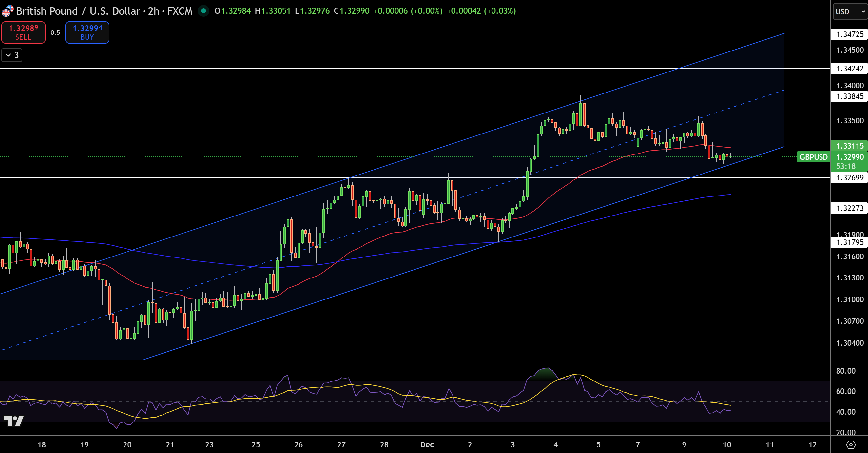Select the British Pound / U.S. Dollar symbol title

[x=78, y=11]
